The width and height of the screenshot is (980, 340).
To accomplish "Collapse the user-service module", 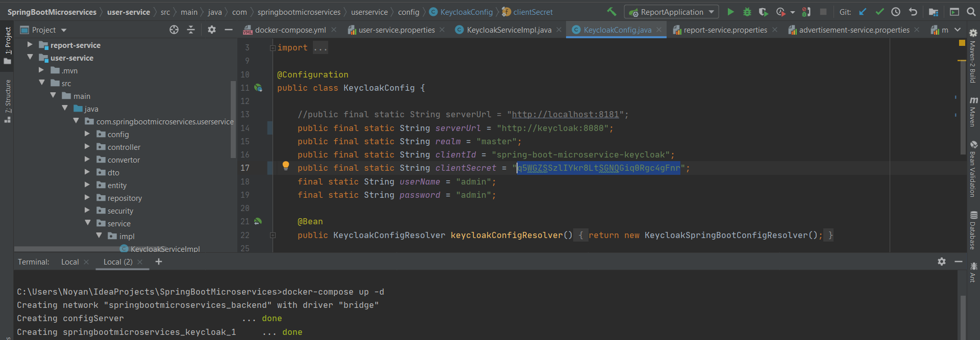I will click(30, 58).
